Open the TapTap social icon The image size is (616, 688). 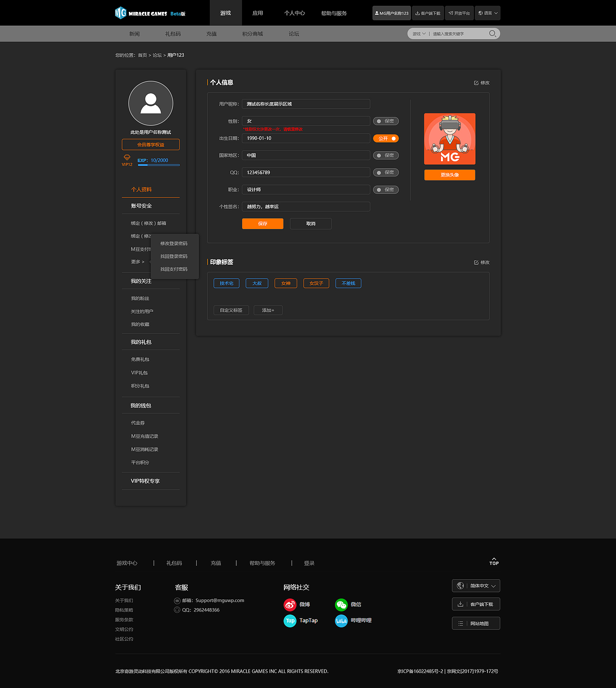pos(290,621)
